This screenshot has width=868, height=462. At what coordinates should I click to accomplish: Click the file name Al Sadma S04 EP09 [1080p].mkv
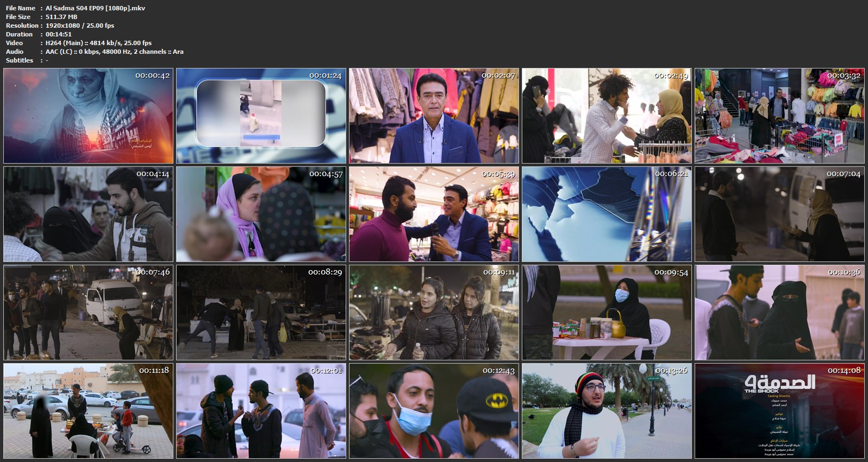pyautogui.click(x=95, y=8)
